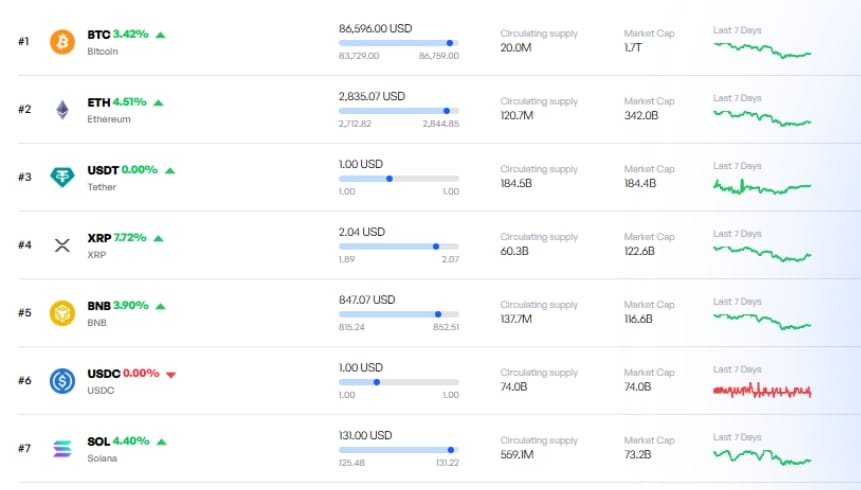Screen dimensions: 861x490
Task: Select the SOL ticker label
Action: pyautogui.click(x=98, y=441)
